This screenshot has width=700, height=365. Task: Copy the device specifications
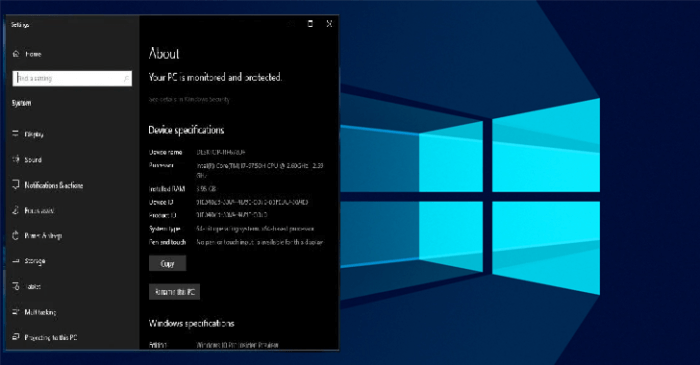(167, 264)
